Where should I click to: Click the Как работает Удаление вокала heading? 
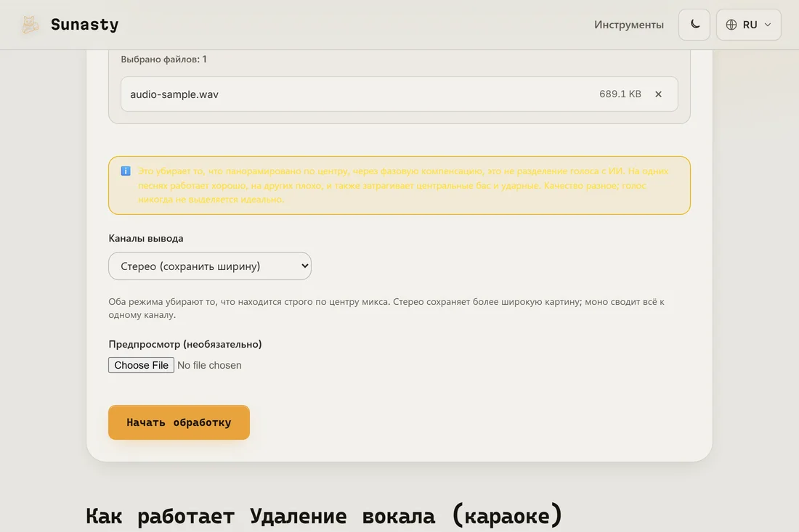coord(323,515)
